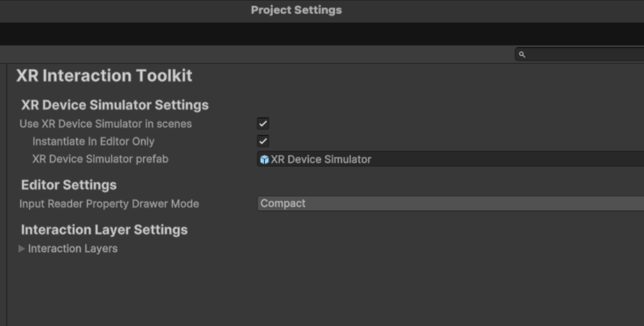
Task: Click the Interaction Layers label text
Action: point(72,248)
